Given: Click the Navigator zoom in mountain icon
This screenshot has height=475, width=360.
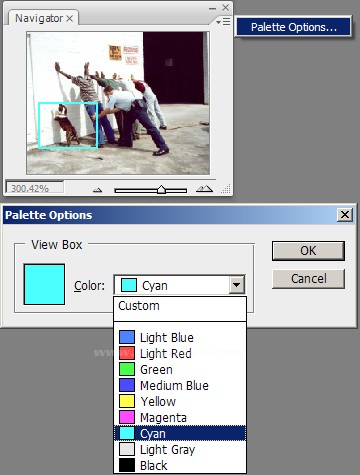Looking at the screenshot, I should tap(204, 189).
